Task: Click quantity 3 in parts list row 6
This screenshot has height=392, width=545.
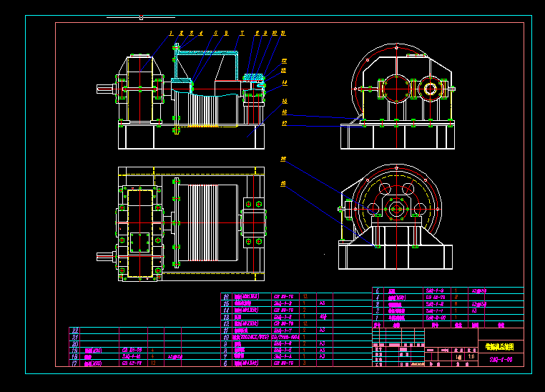Action: tap(305, 363)
